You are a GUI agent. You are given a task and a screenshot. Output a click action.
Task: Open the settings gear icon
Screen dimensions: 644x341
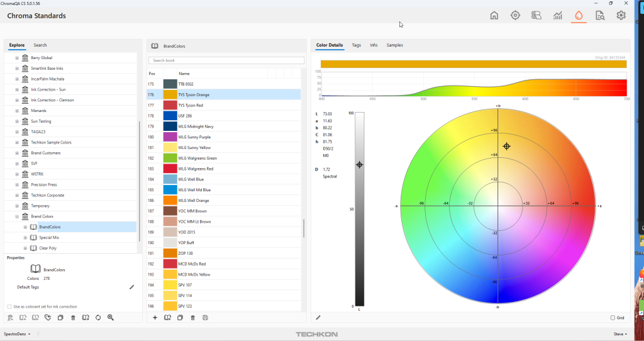[621, 16]
